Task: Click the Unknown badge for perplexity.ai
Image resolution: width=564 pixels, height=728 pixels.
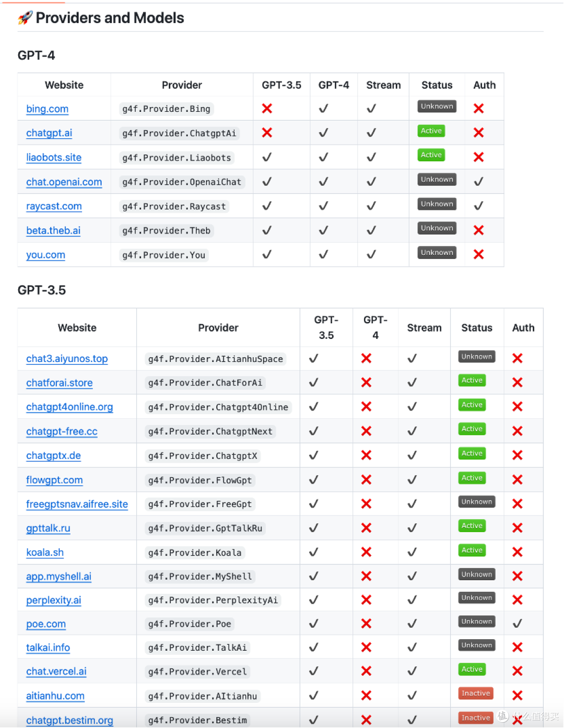Action: coord(477,598)
